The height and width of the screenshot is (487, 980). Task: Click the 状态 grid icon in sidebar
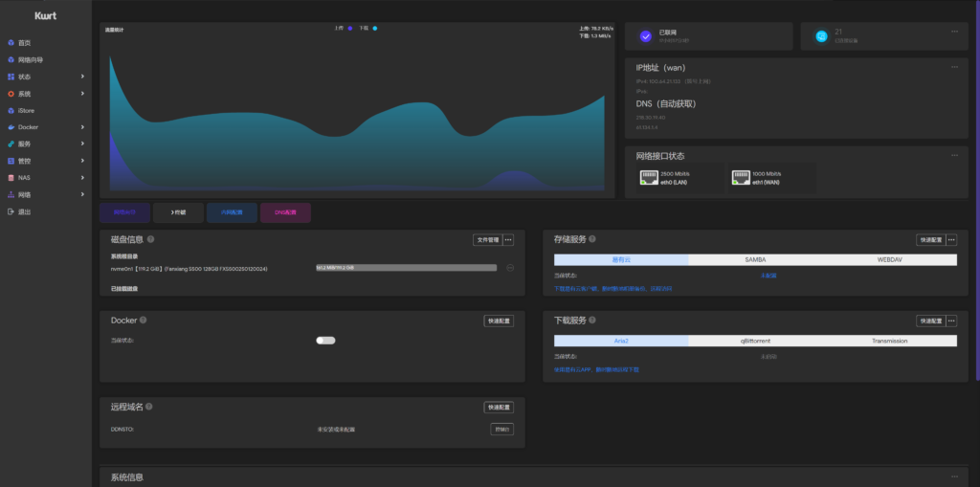click(x=11, y=77)
